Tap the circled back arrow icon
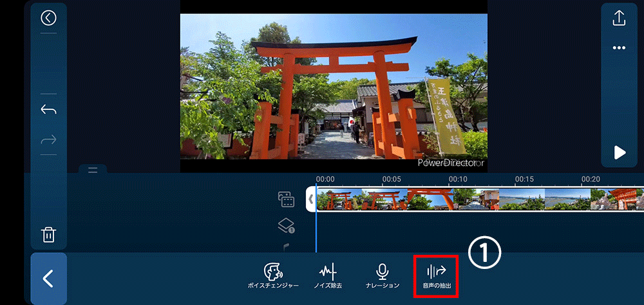The width and height of the screenshot is (644, 305). 48,18
